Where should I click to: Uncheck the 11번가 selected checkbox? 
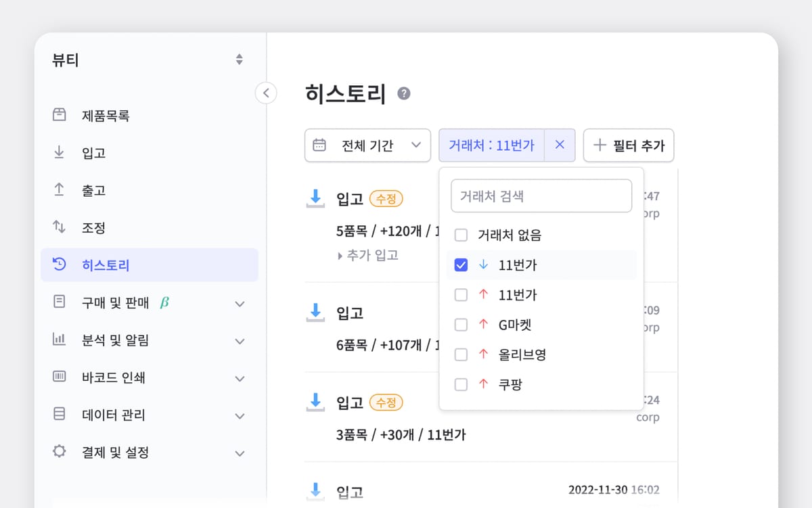click(x=461, y=265)
